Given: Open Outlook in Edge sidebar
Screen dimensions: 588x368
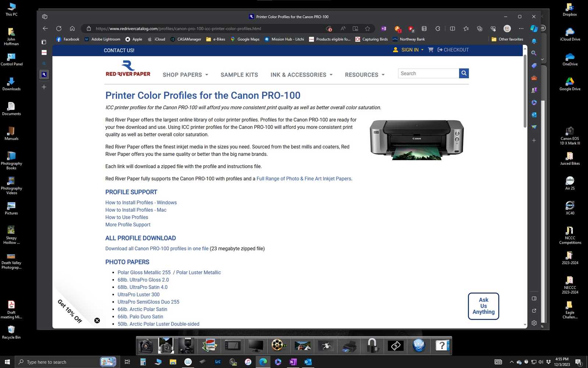Looking at the screenshot, I should (534, 115).
